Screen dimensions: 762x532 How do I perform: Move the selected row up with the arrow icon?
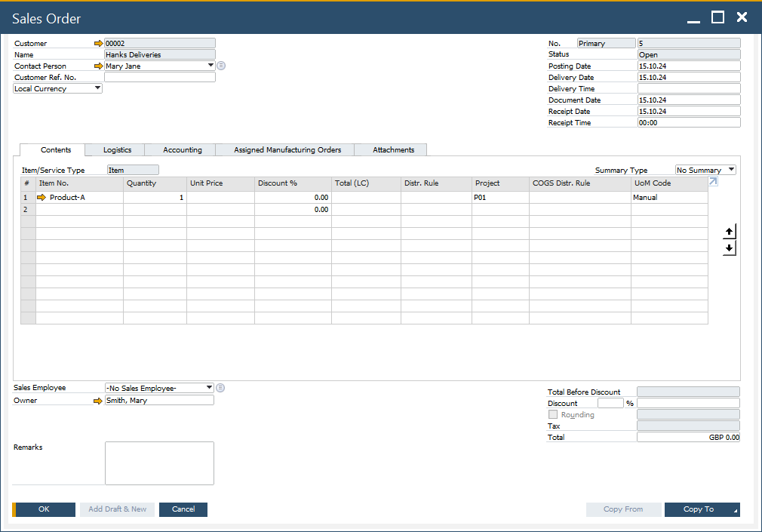point(729,231)
